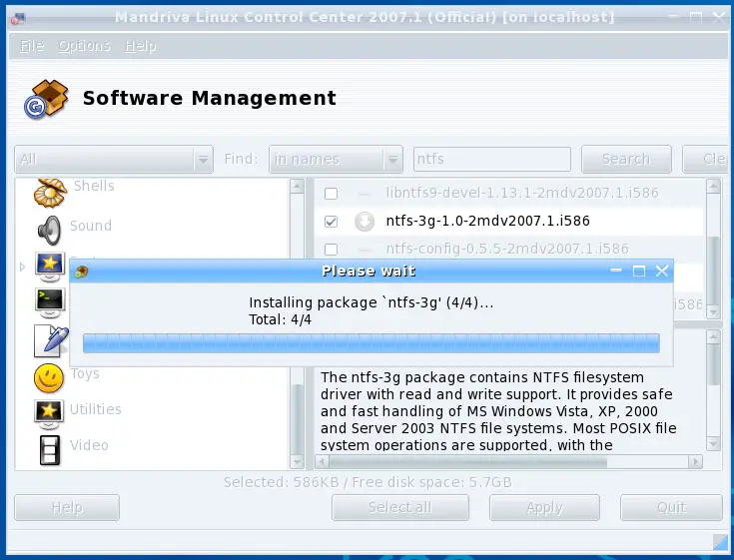Click the Sound speaker icon
This screenshot has width=734, height=560.
pyautogui.click(x=50, y=231)
